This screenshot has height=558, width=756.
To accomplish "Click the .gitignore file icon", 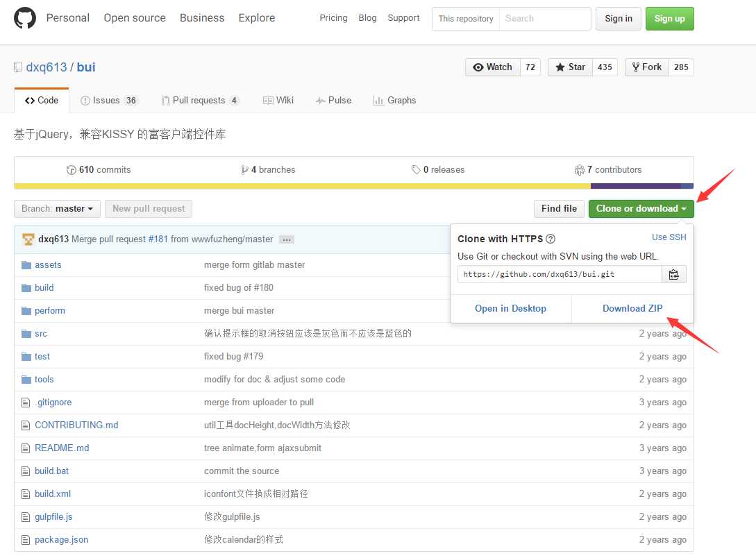I will [x=26, y=403].
